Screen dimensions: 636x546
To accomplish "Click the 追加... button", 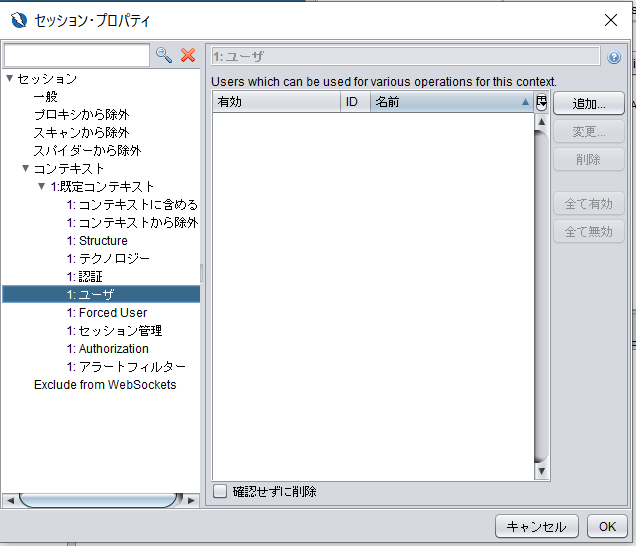I will (x=589, y=103).
